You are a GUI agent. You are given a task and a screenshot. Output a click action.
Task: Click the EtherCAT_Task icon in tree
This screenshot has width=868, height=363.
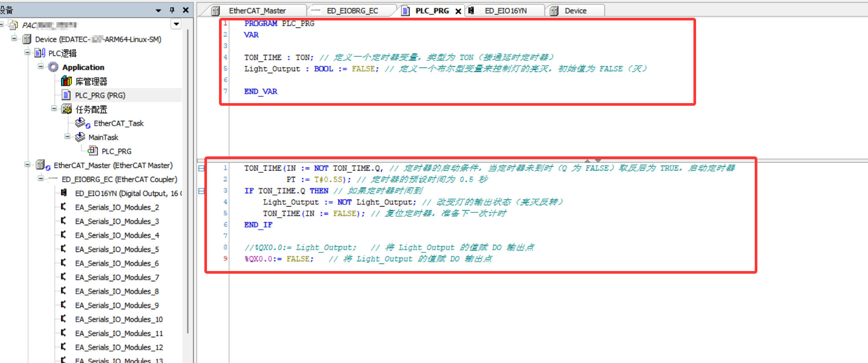(82, 123)
